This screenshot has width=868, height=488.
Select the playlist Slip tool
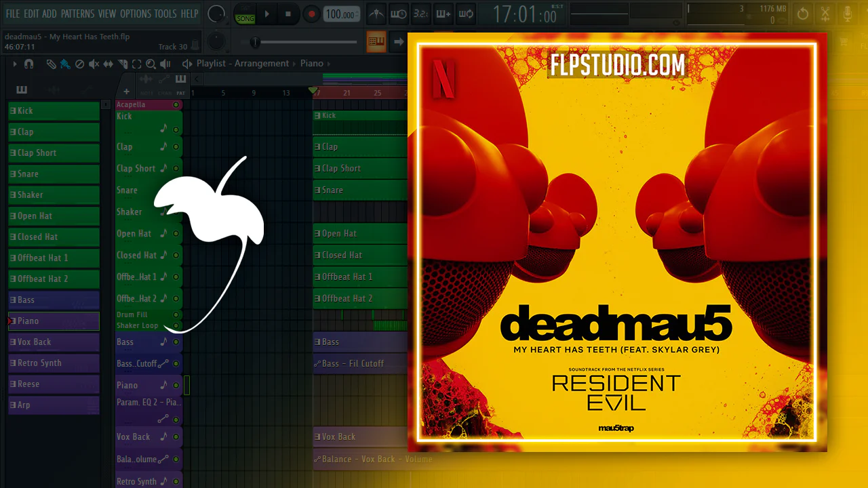(x=108, y=64)
